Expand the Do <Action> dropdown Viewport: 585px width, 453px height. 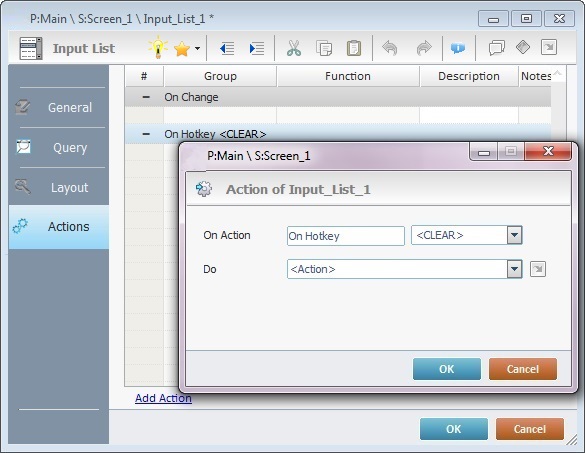[514, 269]
